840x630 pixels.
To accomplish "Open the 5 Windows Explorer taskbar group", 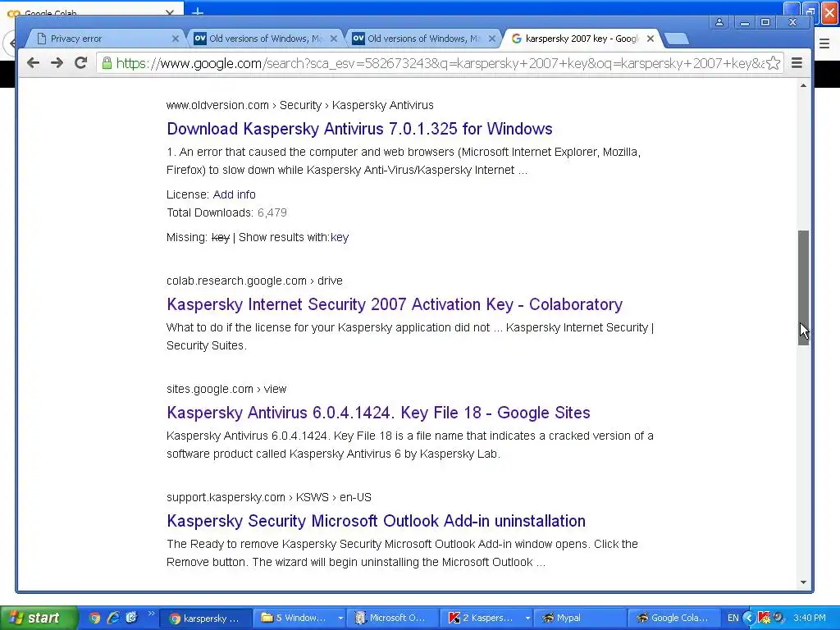I will 300,619.
